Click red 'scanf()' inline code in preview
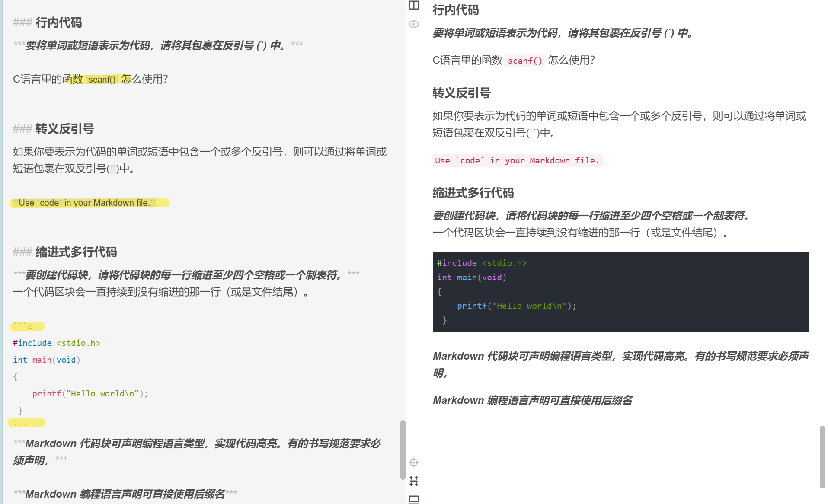This screenshot has height=504, width=828. coord(525,61)
